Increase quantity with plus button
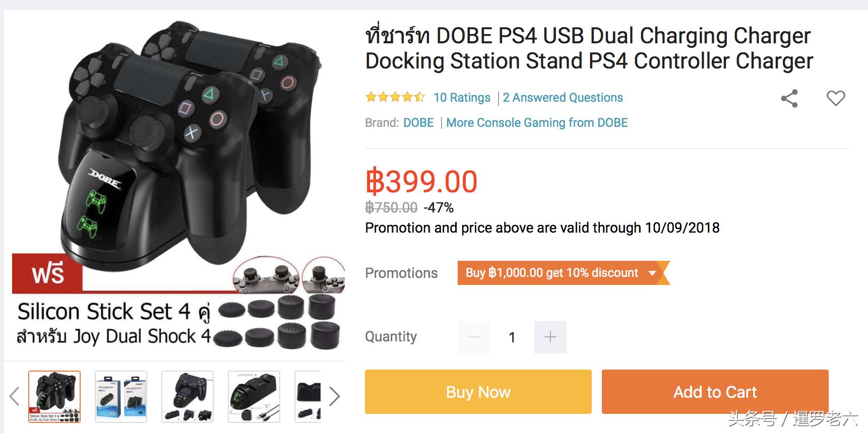 [x=550, y=337]
